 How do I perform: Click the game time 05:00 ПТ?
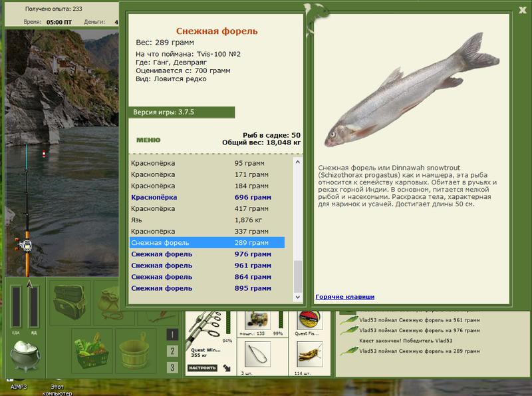[59, 22]
